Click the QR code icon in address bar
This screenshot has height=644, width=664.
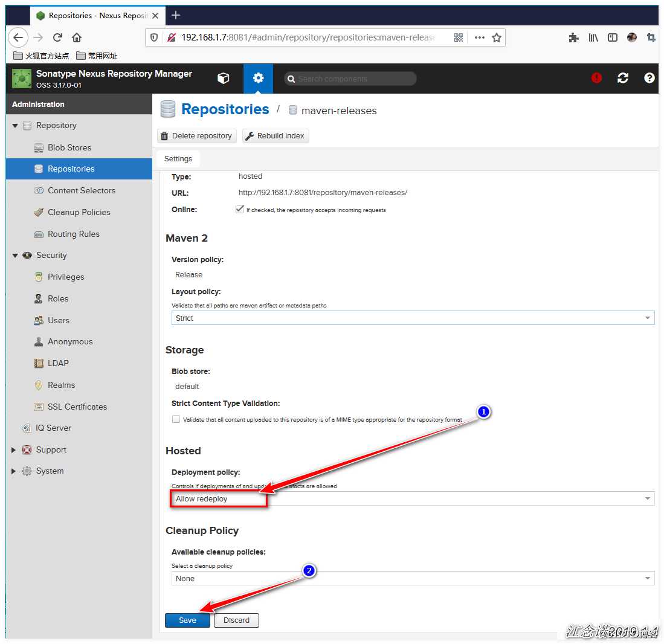click(458, 37)
